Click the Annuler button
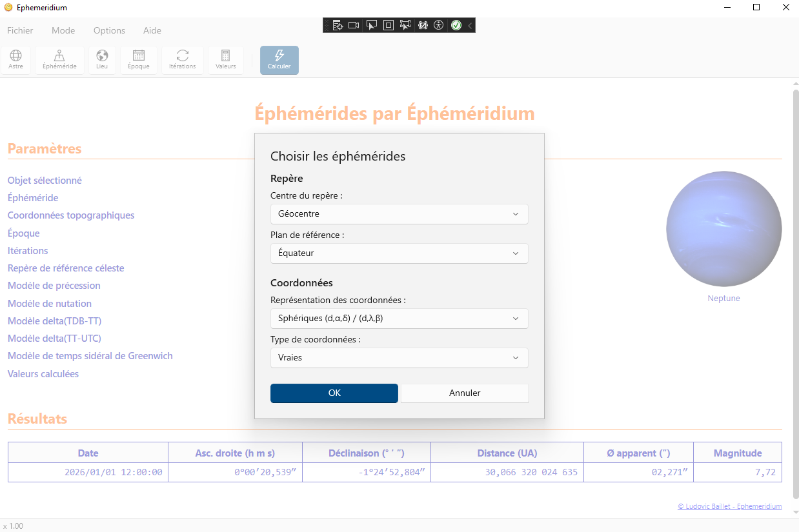The image size is (799, 532). coord(465,393)
